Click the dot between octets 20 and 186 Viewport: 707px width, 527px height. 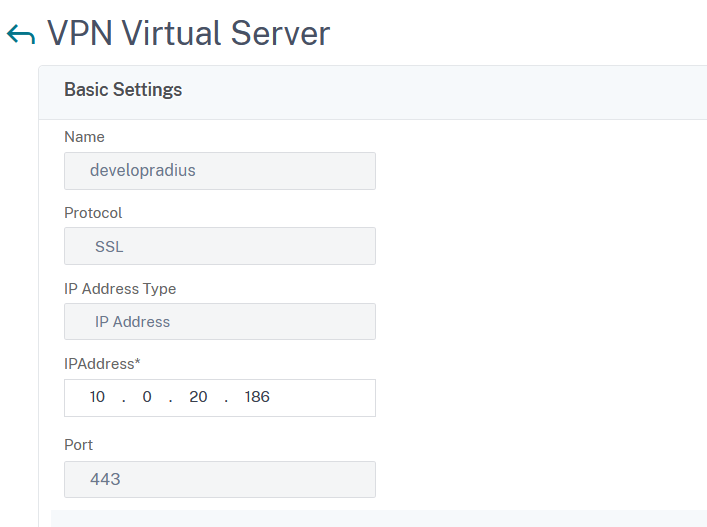point(226,398)
